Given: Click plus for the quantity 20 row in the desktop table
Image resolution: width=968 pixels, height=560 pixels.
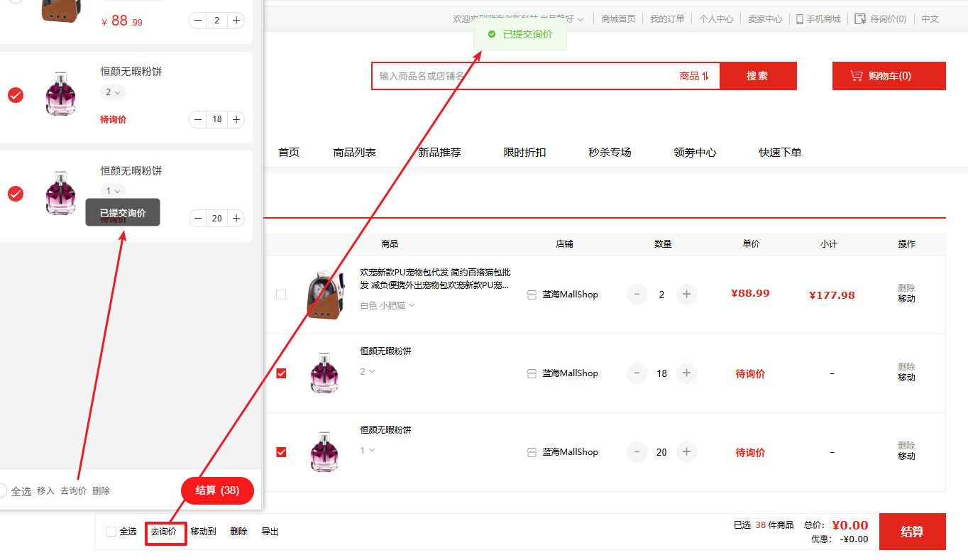Looking at the screenshot, I should 686,451.
